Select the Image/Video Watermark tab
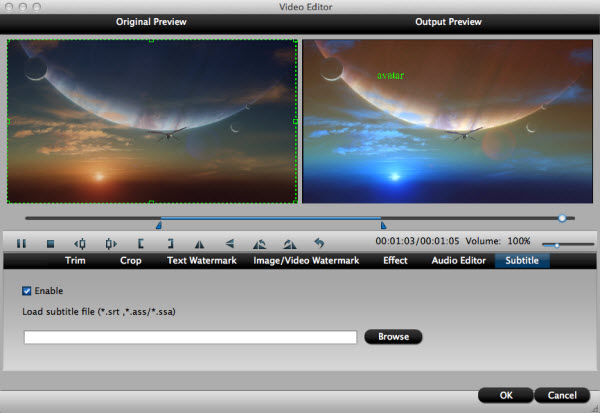600x413 pixels. tap(306, 261)
